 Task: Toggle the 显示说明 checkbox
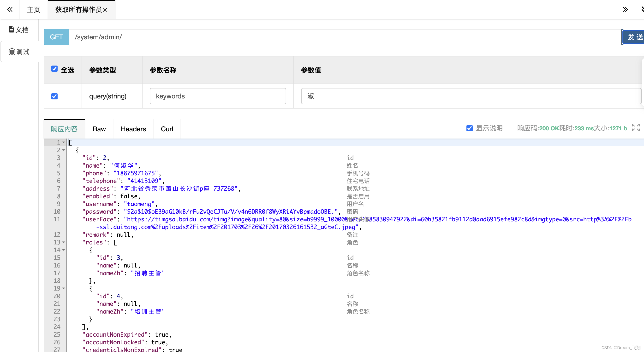tap(470, 128)
